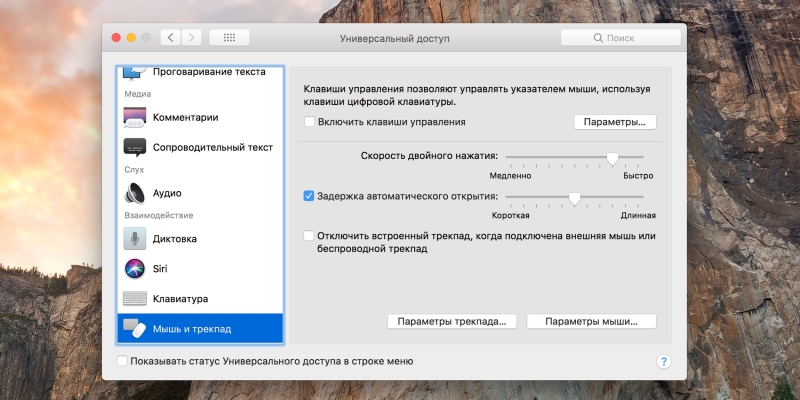Viewport: 800px width, 400px height.
Task: Click the Аудио speaker icon
Action: point(135,193)
